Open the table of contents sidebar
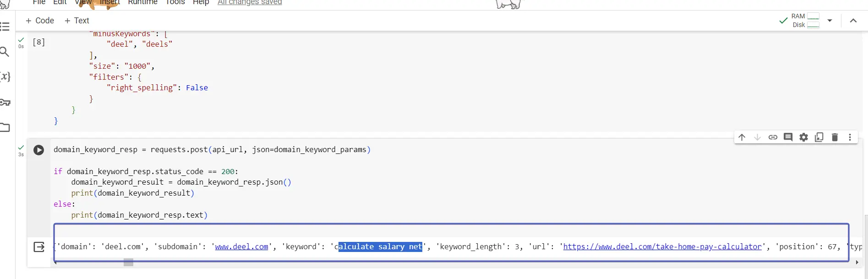 point(5,26)
